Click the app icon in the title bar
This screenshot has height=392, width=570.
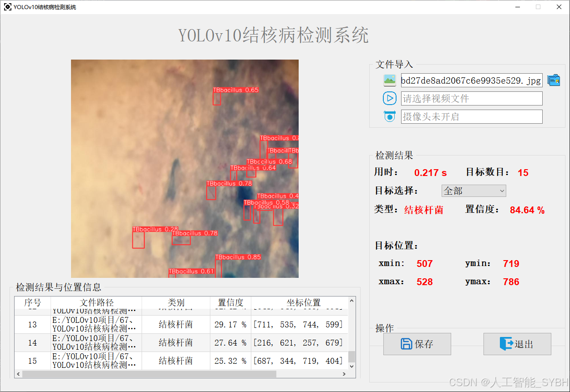[x=8, y=7]
